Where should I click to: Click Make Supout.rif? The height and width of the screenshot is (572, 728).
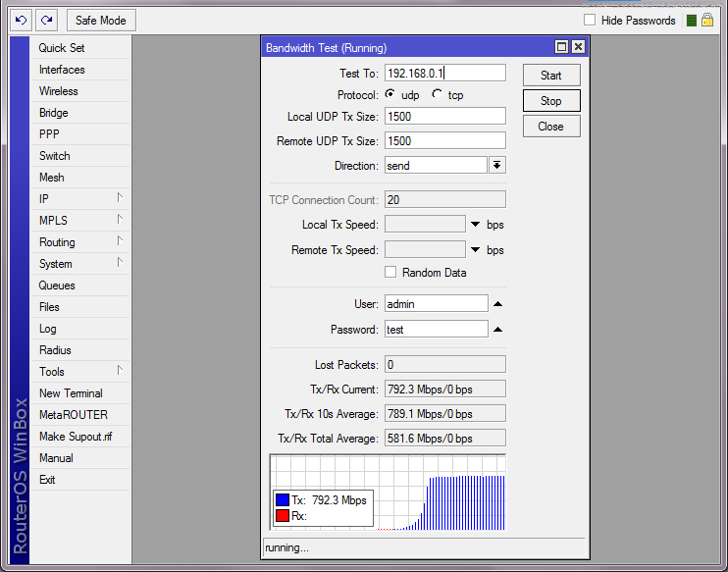79,437
